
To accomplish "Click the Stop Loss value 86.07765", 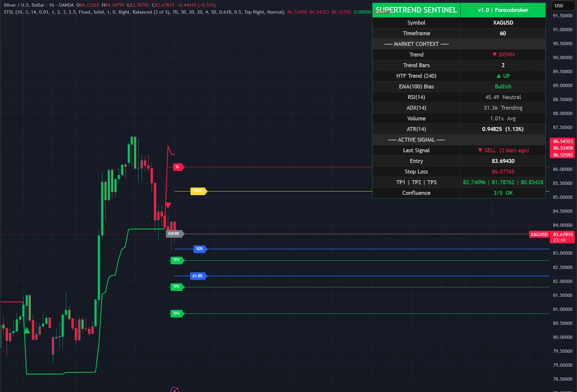I will (x=503, y=172).
